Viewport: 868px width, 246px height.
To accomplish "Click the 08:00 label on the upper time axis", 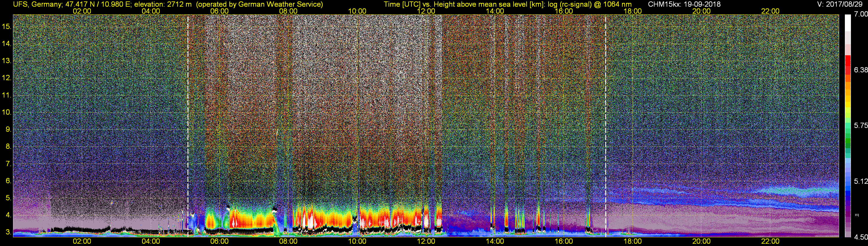I will click(x=288, y=11).
